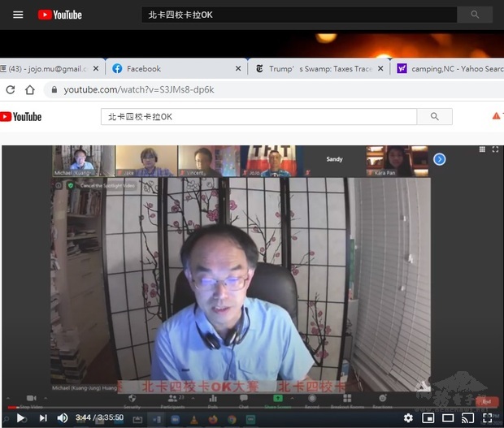Mute the YouTube player volume
This screenshot has width=504, height=428.
click(x=63, y=417)
